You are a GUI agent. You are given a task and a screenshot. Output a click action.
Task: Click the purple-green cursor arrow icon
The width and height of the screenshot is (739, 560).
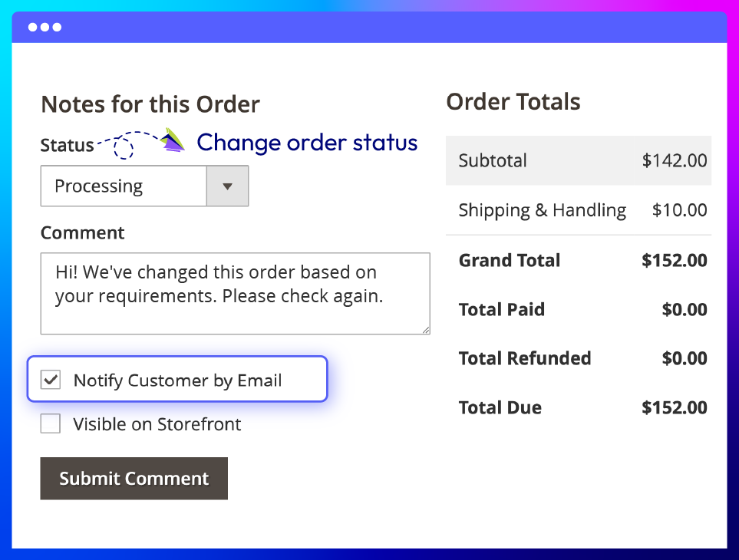pos(173,140)
